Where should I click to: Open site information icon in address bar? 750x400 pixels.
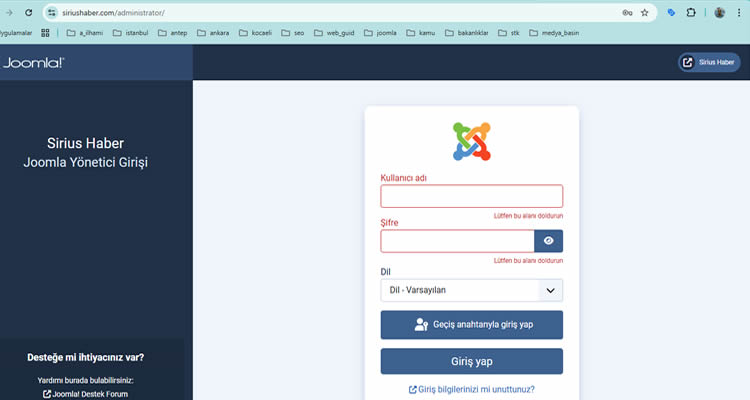pyautogui.click(x=52, y=13)
